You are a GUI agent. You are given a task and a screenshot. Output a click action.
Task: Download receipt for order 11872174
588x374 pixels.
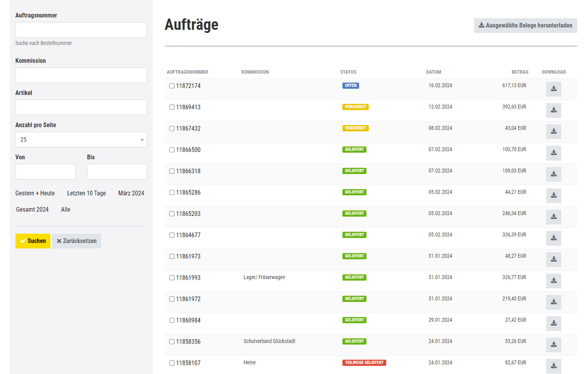point(554,89)
